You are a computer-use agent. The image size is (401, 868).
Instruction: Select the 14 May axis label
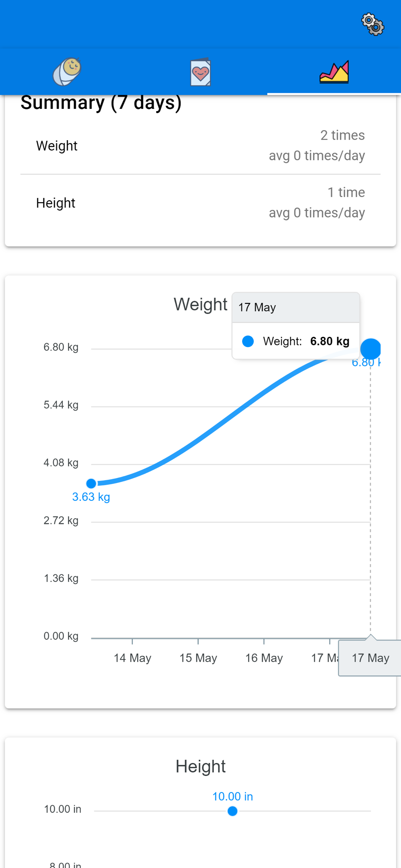tap(132, 658)
